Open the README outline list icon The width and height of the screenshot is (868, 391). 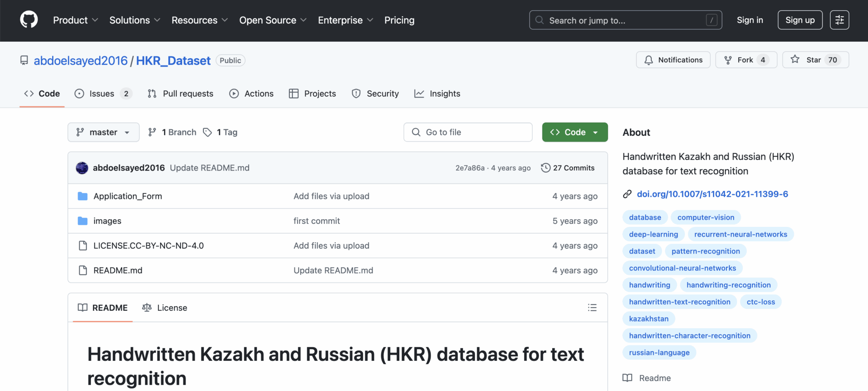click(x=592, y=307)
